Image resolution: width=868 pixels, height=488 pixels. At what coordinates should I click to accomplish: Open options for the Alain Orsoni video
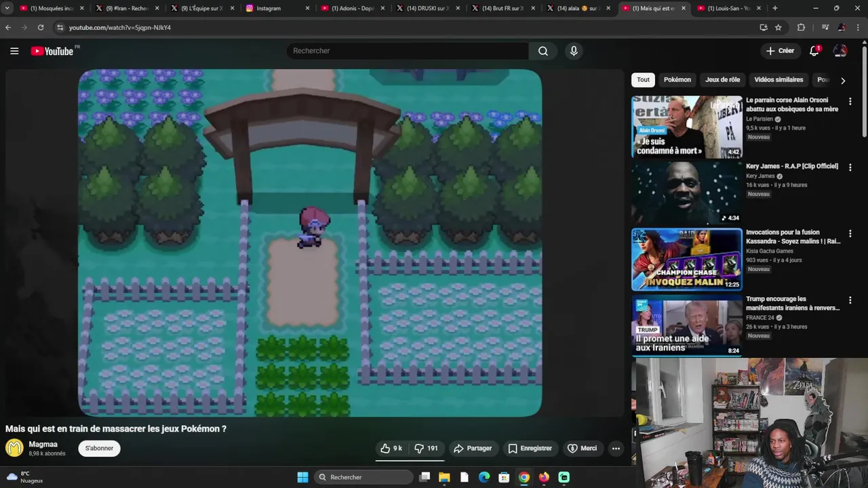pyautogui.click(x=850, y=102)
